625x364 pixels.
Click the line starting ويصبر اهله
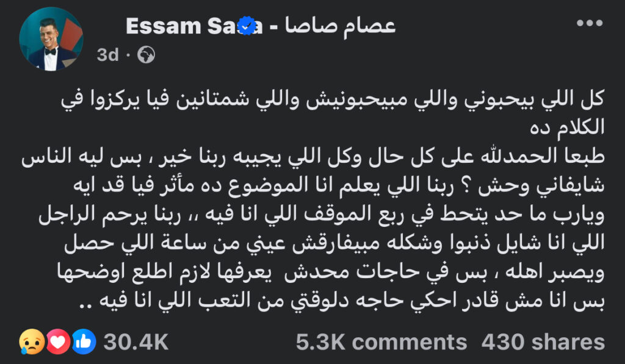[331, 273]
